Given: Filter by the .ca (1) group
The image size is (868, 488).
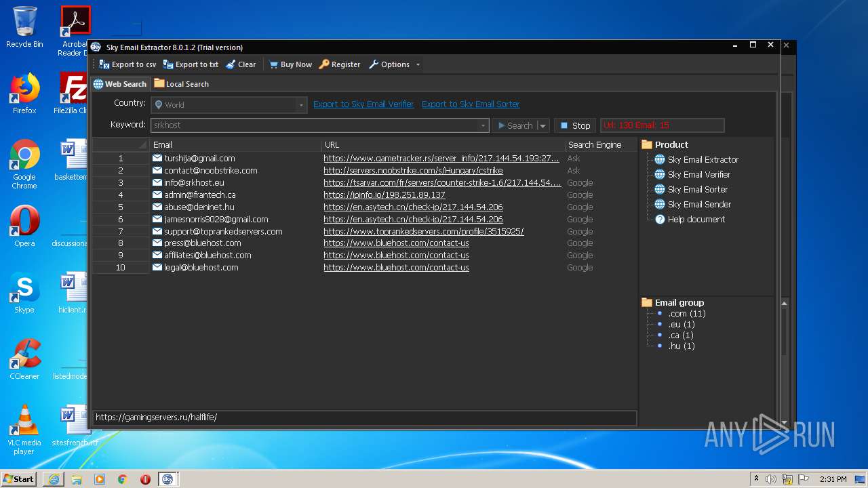Looking at the screenshot, I should click(681, 335).
